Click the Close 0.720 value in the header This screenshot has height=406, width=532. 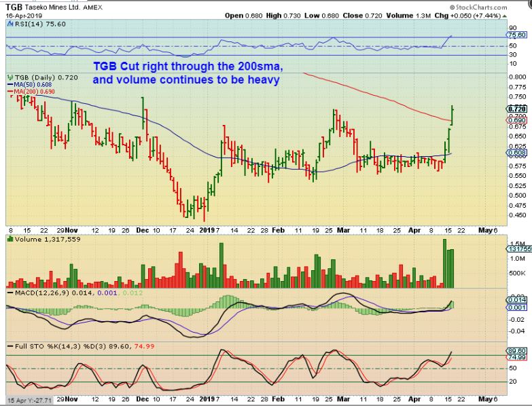[x=362, y=16]
